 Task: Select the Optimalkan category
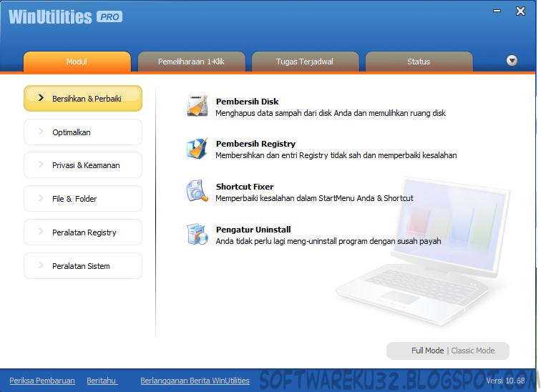pyautogui.click(x=83, y=132)
